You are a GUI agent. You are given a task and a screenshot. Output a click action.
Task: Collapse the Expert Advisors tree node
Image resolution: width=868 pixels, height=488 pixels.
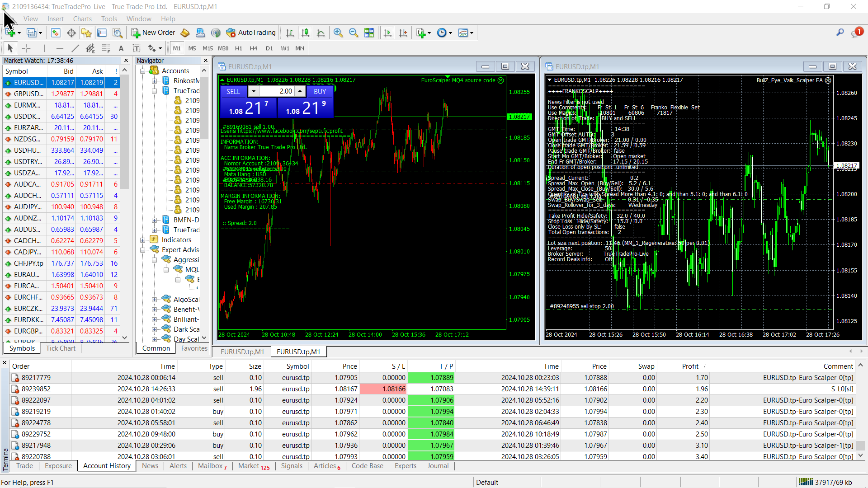143,250
